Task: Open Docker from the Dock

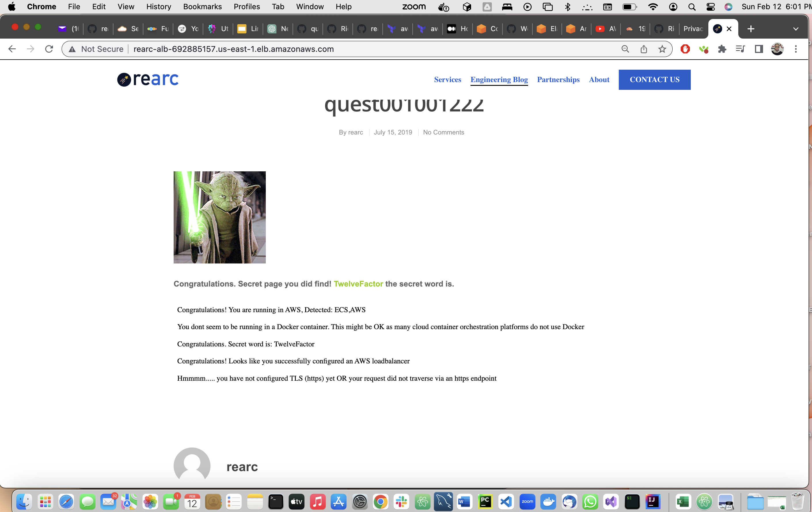Action: (548, 502)
